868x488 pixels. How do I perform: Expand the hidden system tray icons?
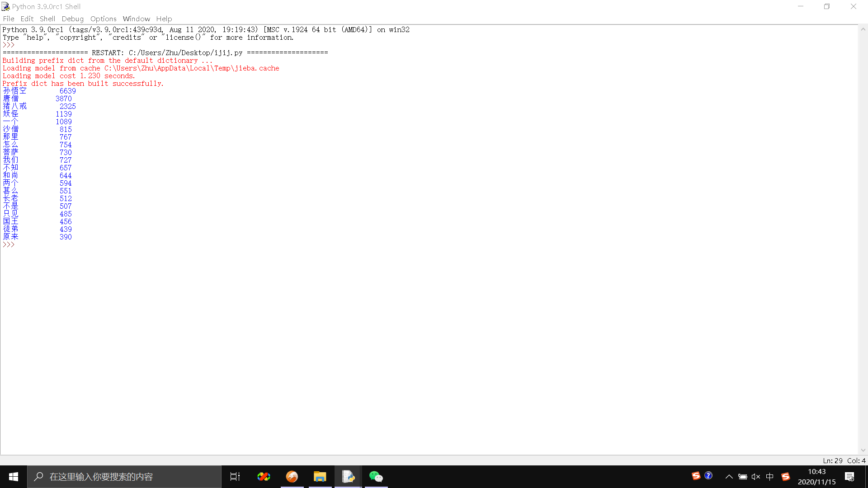point(729,477)
